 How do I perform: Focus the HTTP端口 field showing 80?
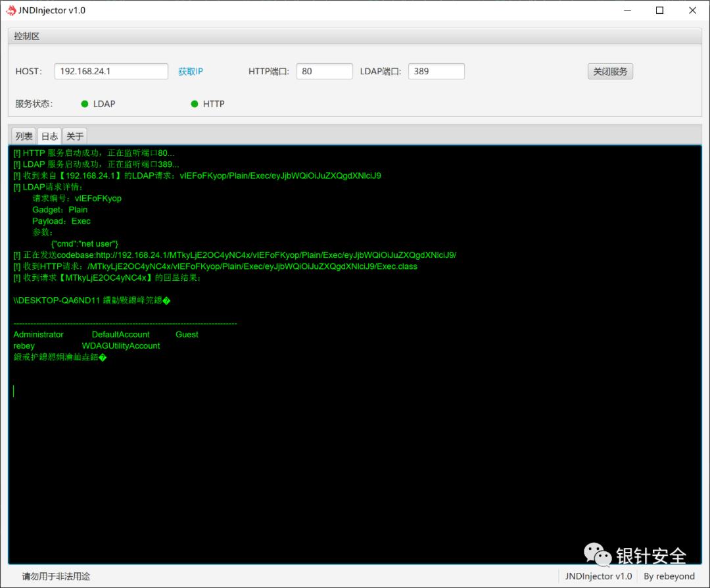[x=325, y=71]
